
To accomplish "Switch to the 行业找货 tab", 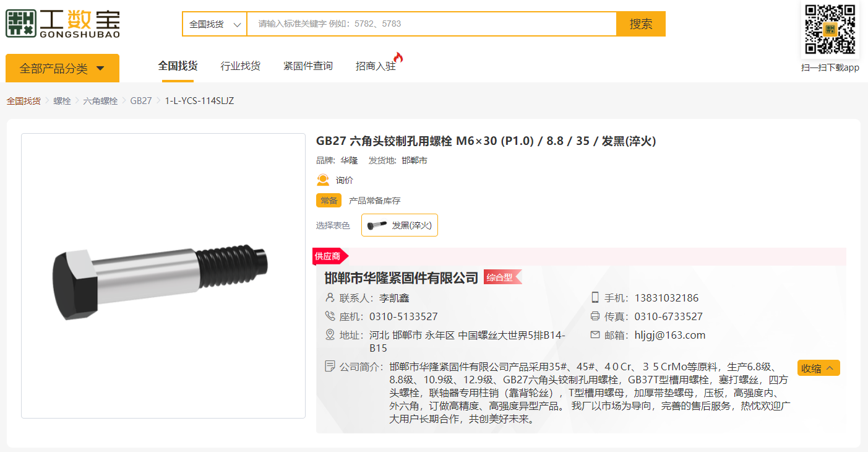I will [x=240, y=66].
